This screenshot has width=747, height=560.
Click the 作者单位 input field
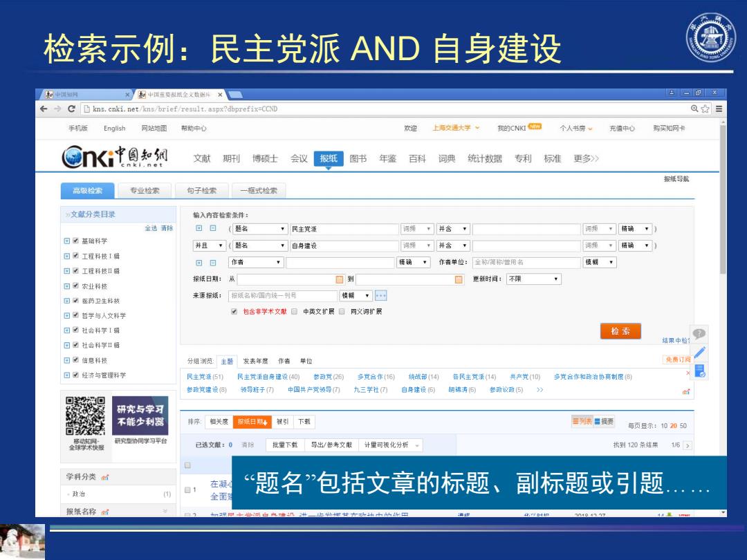click(x=526, y=263)
